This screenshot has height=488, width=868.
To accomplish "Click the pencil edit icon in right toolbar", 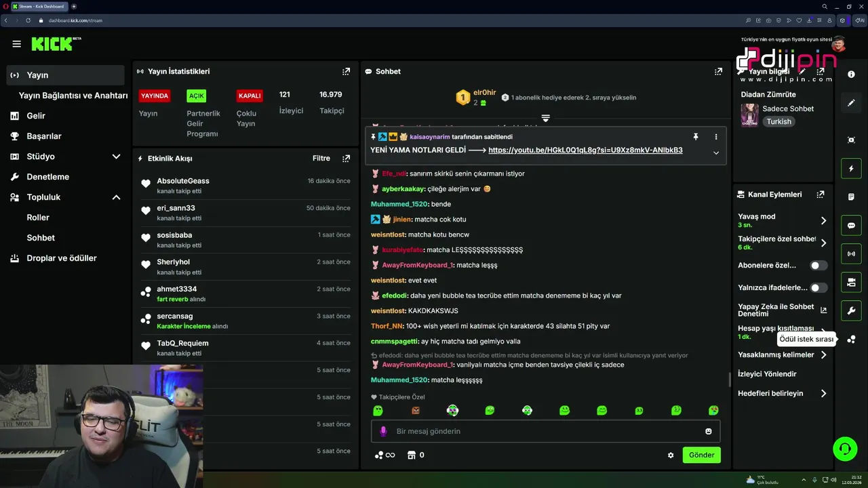I will click(x=851, y=103).
